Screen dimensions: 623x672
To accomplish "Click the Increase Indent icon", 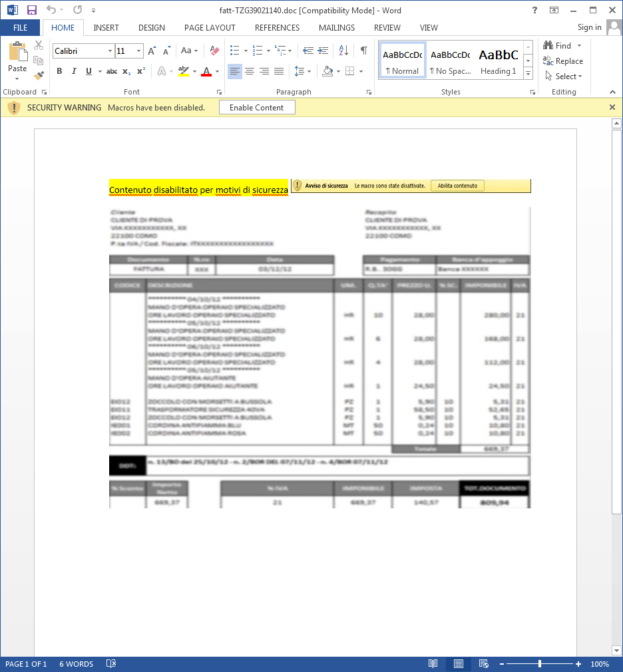I will click(x=322, y=51).
